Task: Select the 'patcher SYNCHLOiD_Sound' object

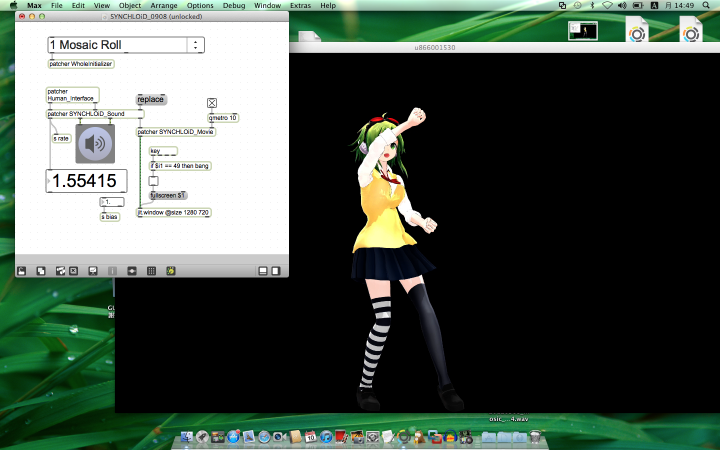Action: tap(95, 114)
